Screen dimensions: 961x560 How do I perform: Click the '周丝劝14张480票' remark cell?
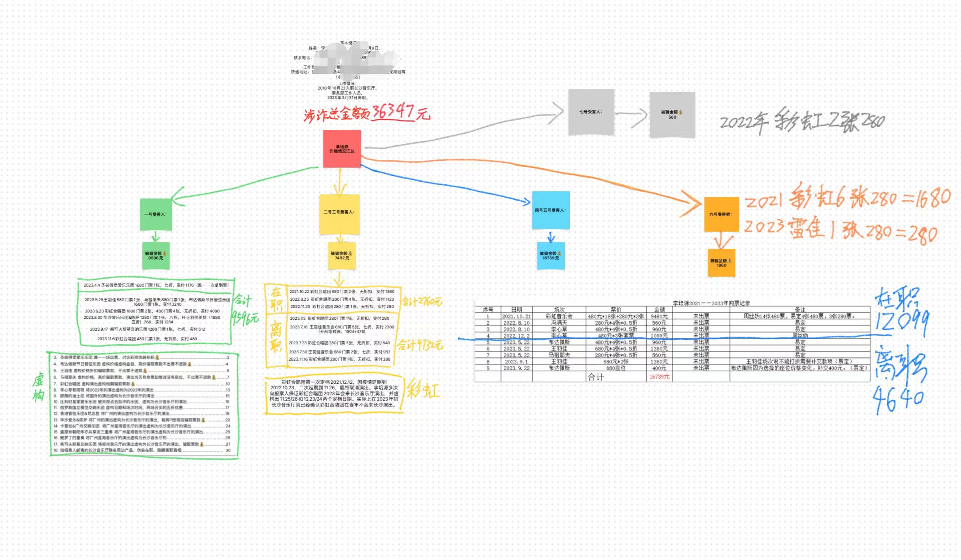800,316
